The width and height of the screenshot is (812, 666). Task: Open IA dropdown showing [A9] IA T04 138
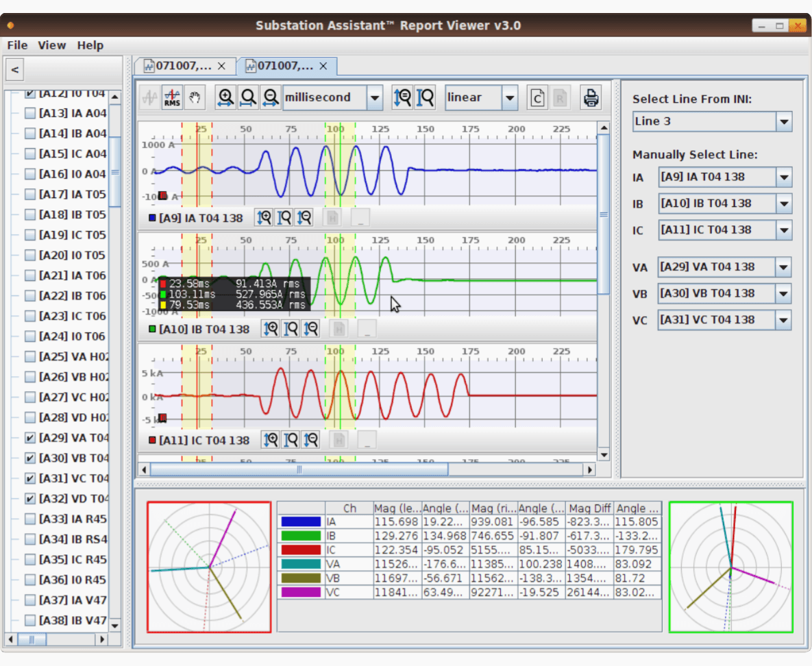pos(784,177)
